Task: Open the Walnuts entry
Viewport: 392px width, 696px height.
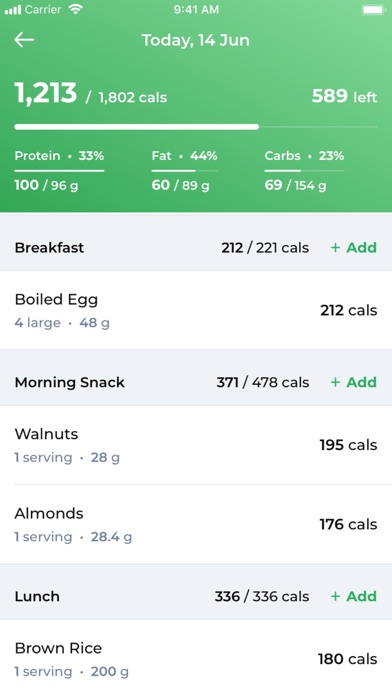Action: coord(196,445)
